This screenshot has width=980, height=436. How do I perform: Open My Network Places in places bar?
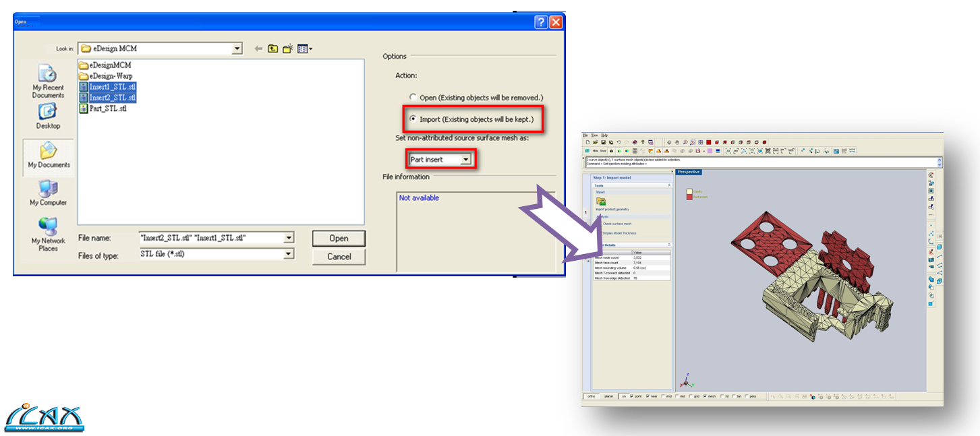[x=48, y=234]
